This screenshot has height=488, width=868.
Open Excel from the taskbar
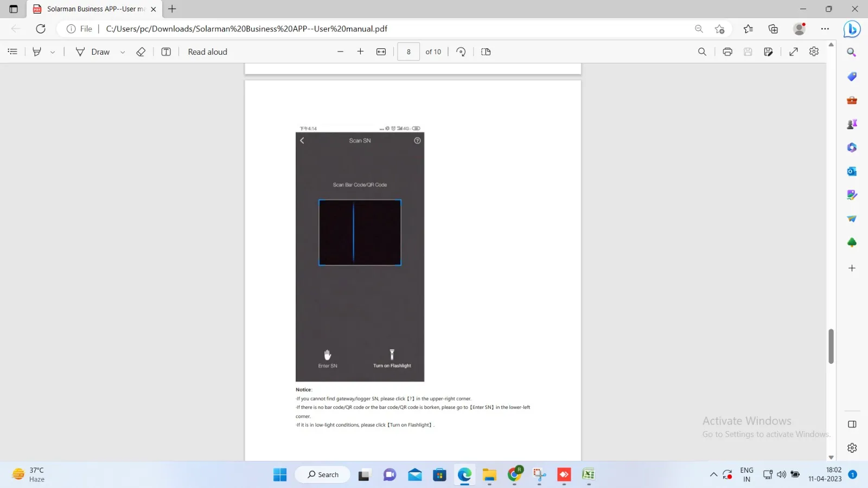(589, 474)
